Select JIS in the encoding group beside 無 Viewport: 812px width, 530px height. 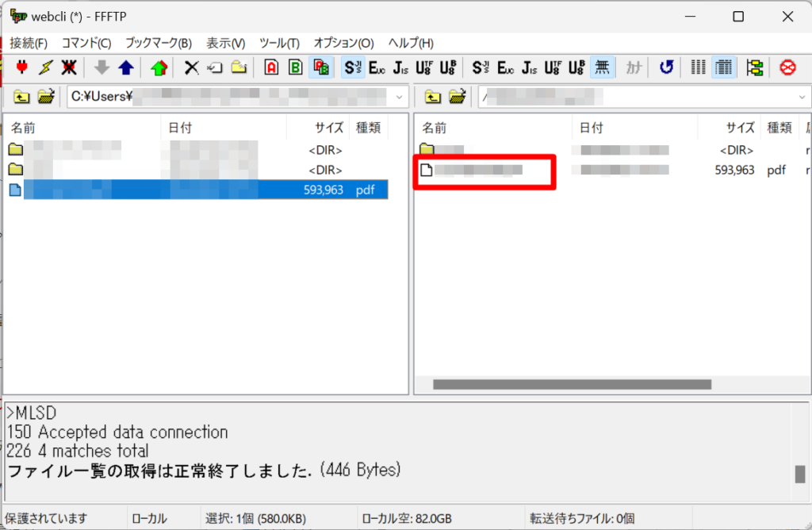(529, 67)
